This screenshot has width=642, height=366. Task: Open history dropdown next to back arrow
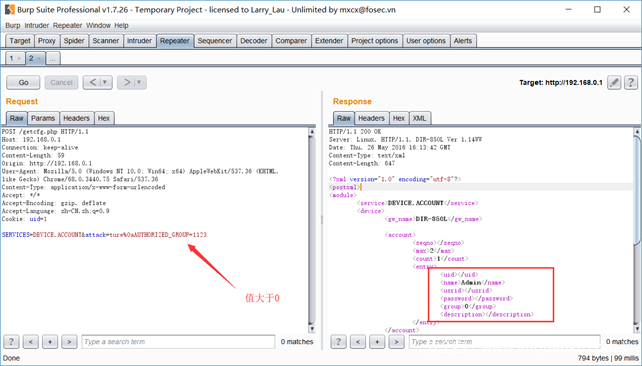105,82
